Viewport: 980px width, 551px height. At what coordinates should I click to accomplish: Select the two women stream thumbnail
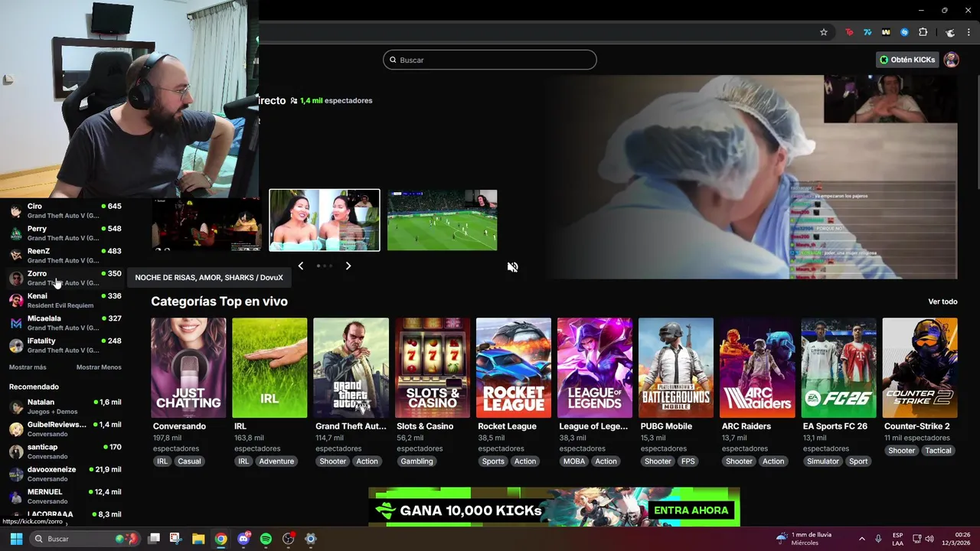tap(325, 220)
